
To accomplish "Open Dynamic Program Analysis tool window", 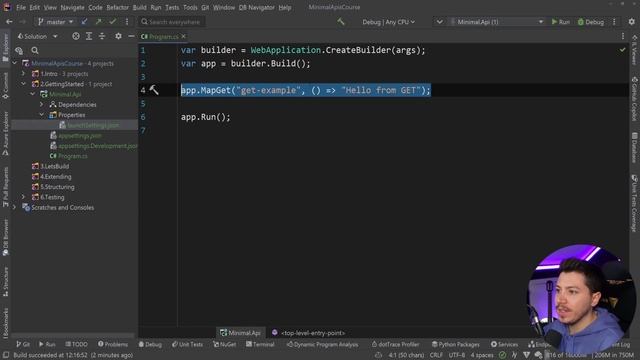I will [322, 344].
